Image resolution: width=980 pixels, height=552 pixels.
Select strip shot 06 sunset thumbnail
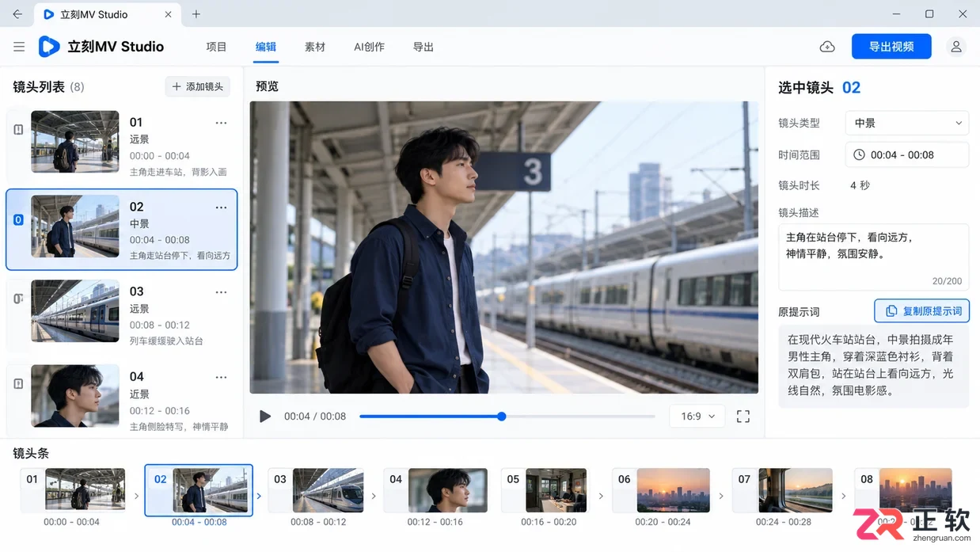674,489
